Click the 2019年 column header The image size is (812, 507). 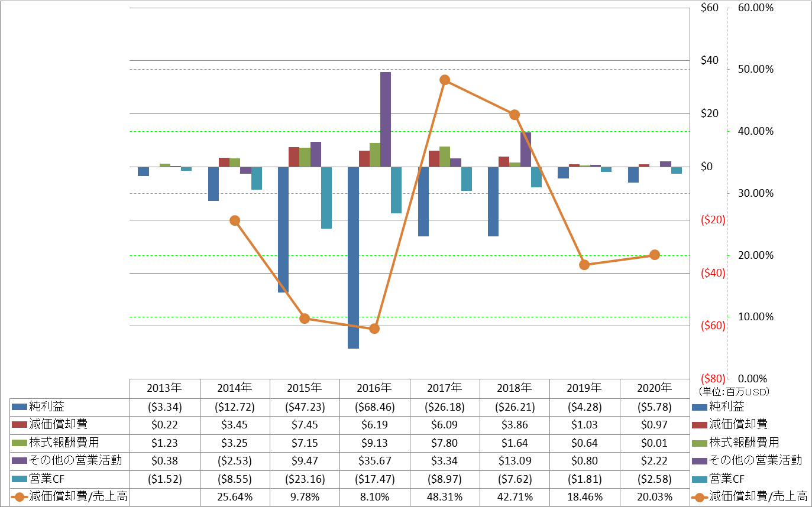point(584,388)
